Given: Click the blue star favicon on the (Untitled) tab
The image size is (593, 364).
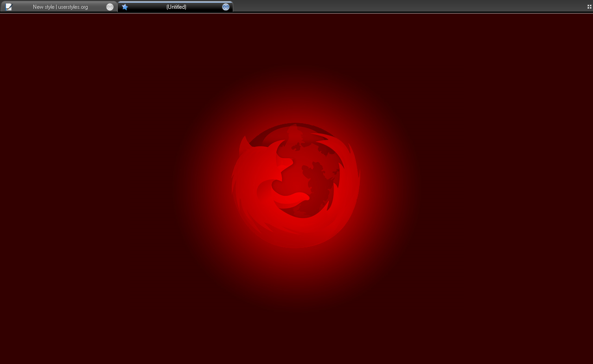Looking at the screenshot, I should 125,6.
